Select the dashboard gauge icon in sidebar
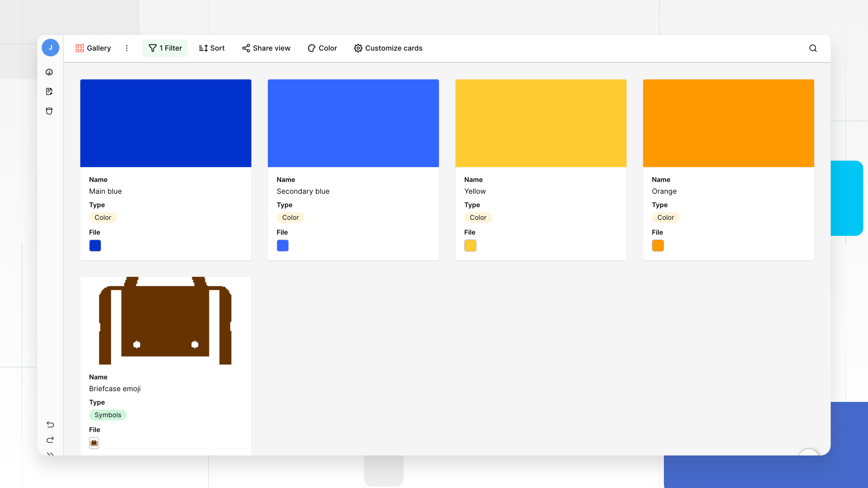 click(x=50, y=72)
